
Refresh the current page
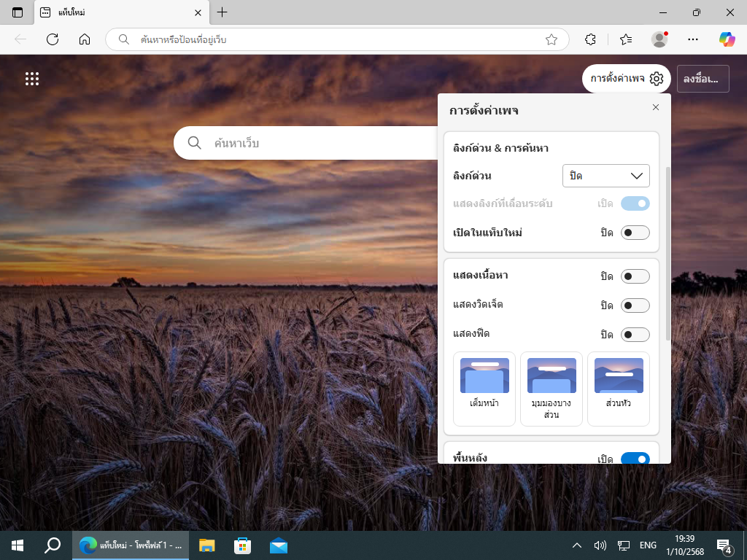53,39
